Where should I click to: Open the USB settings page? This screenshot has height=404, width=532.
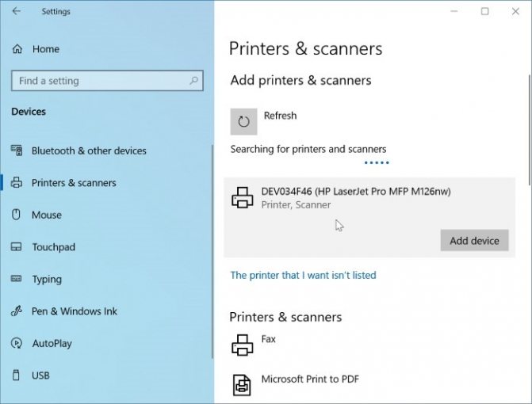tap(40, 375)
